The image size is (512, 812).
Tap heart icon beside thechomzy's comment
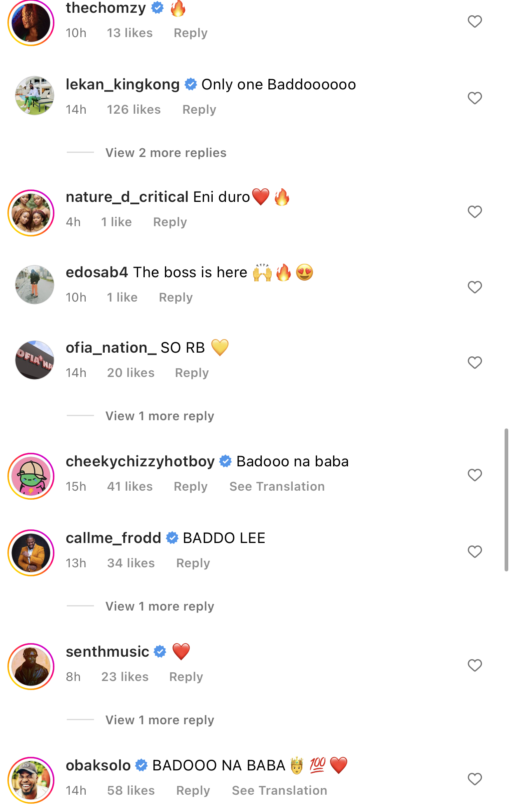[474, 21]
